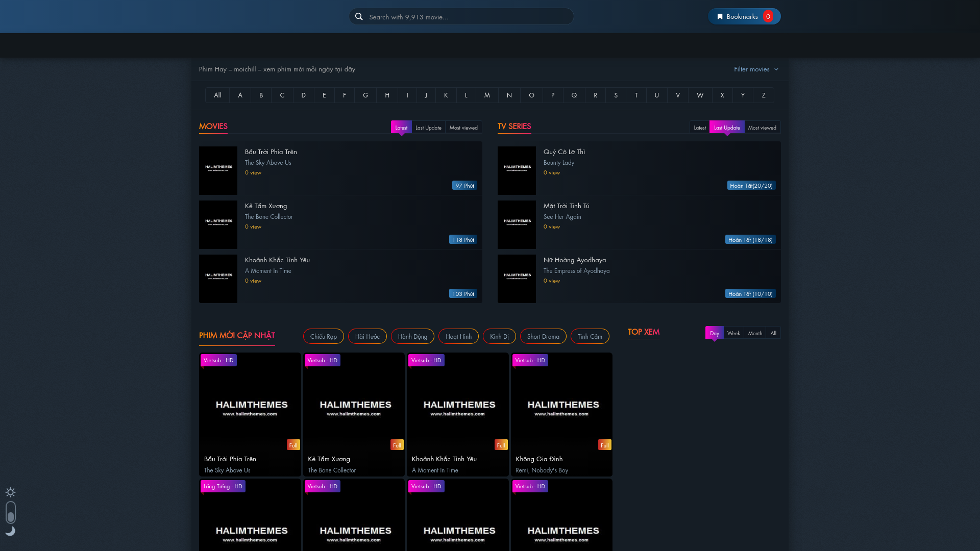Open the Bookmarks list
This screenshot has width=980, height=551.
(x=744, y=17)
